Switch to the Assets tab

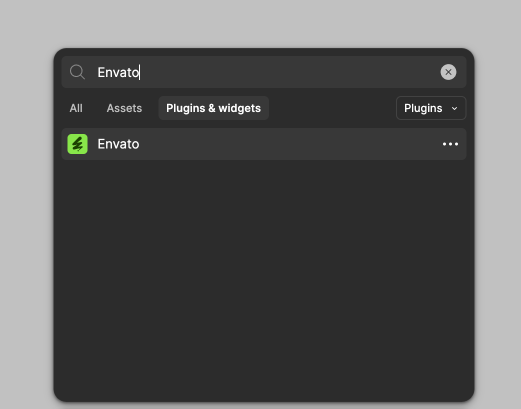pyautogui.click(x=124, y=108)
